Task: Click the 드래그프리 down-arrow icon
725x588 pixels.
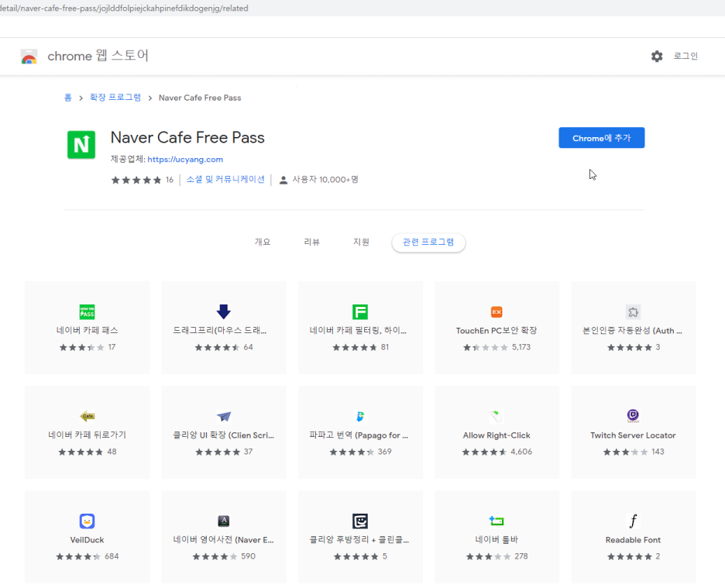Action: point(224,311)
